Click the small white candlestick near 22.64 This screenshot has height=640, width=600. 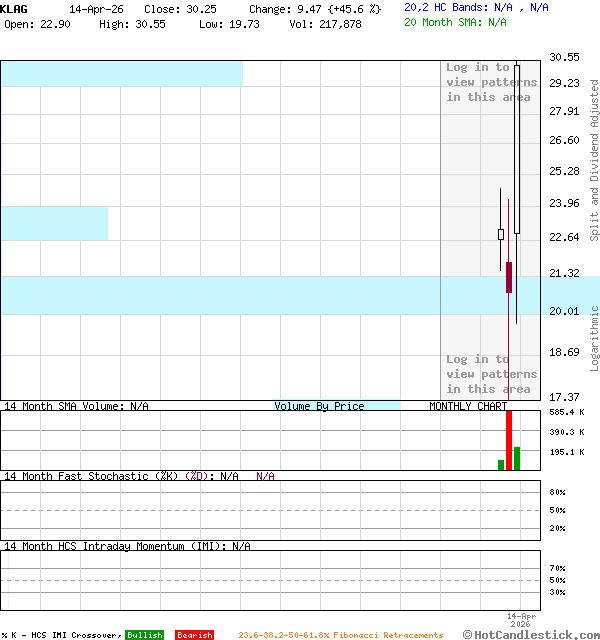(x=501, y=234)
